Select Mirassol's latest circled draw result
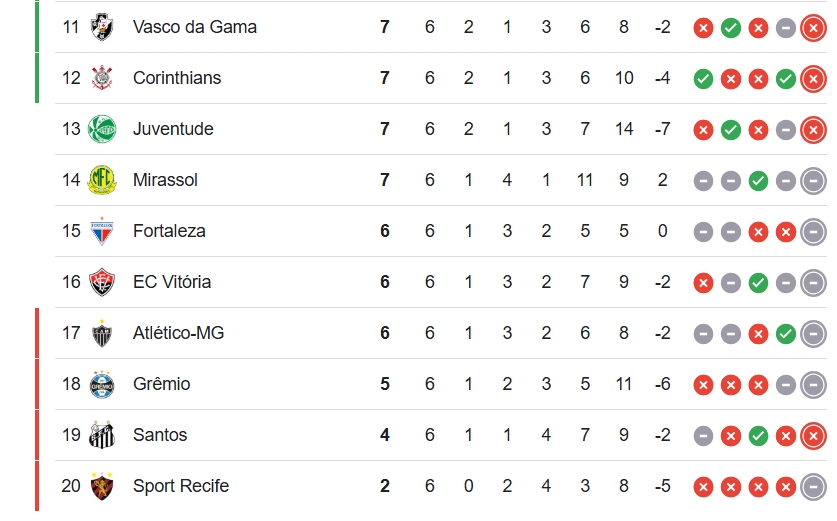This screenshot has width=837, height=521. coord(813,181)
